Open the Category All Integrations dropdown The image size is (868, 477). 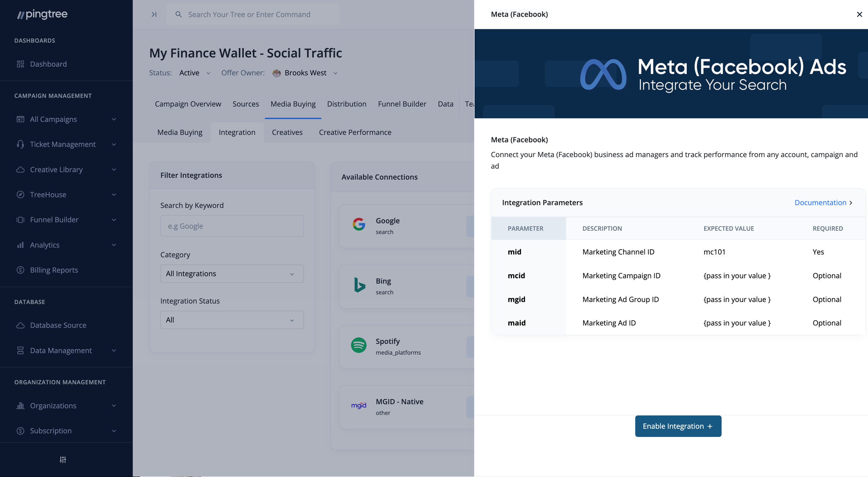point(232,274)
